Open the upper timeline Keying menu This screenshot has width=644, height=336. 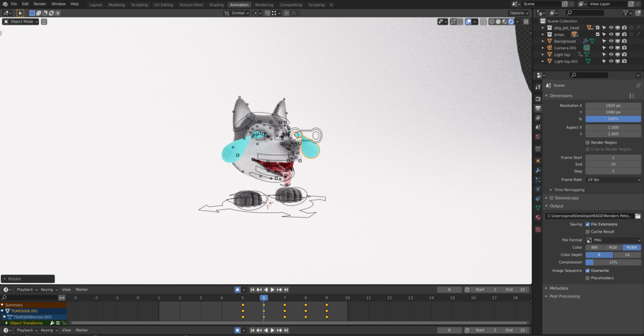coord(49,290)
